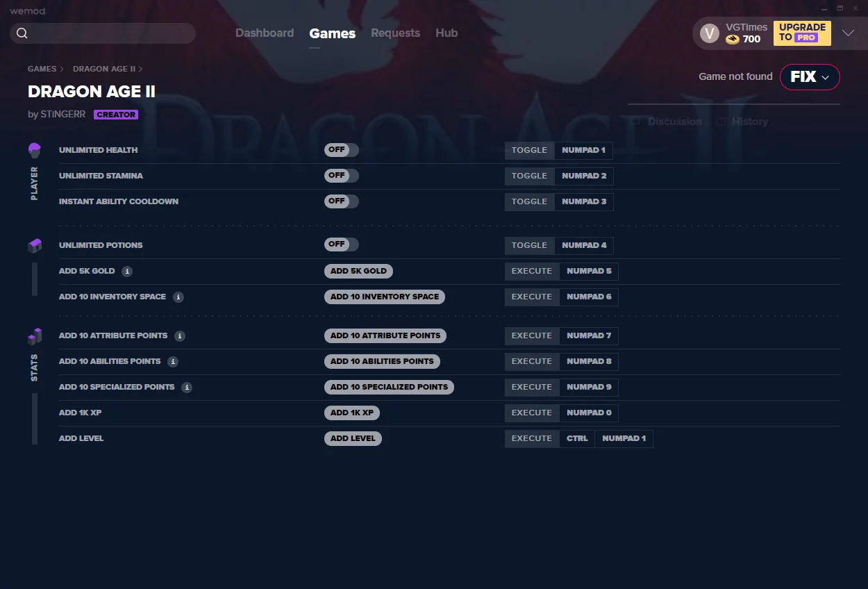868x589 pixels.
Task: Open the Hub tab
Action: (446, 33)
